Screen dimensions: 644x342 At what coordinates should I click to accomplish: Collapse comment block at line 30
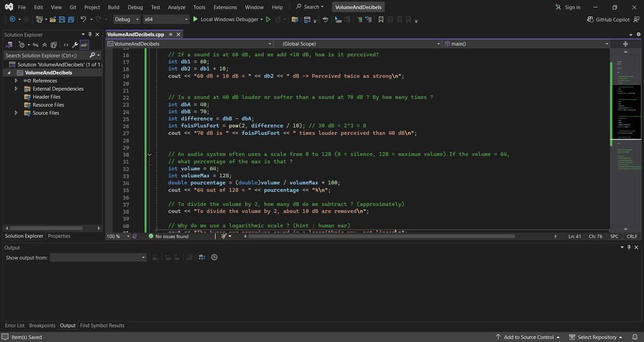(149, 155)
